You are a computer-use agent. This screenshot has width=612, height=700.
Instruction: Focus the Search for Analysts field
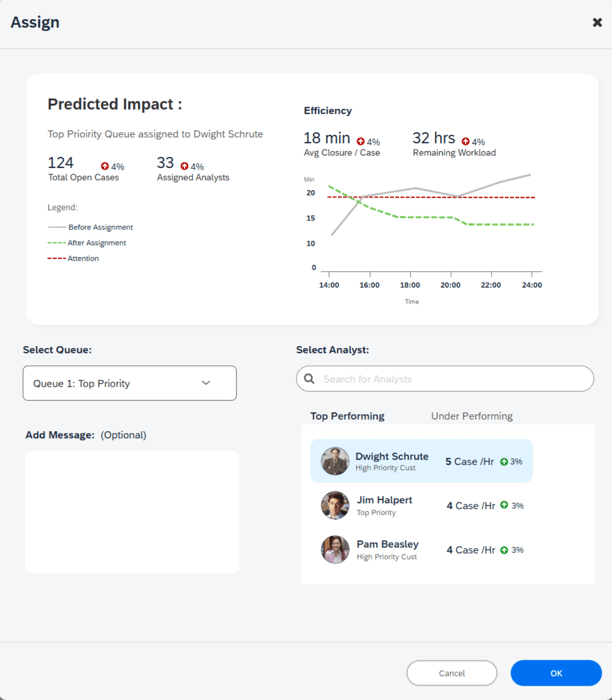click(445, 379)
